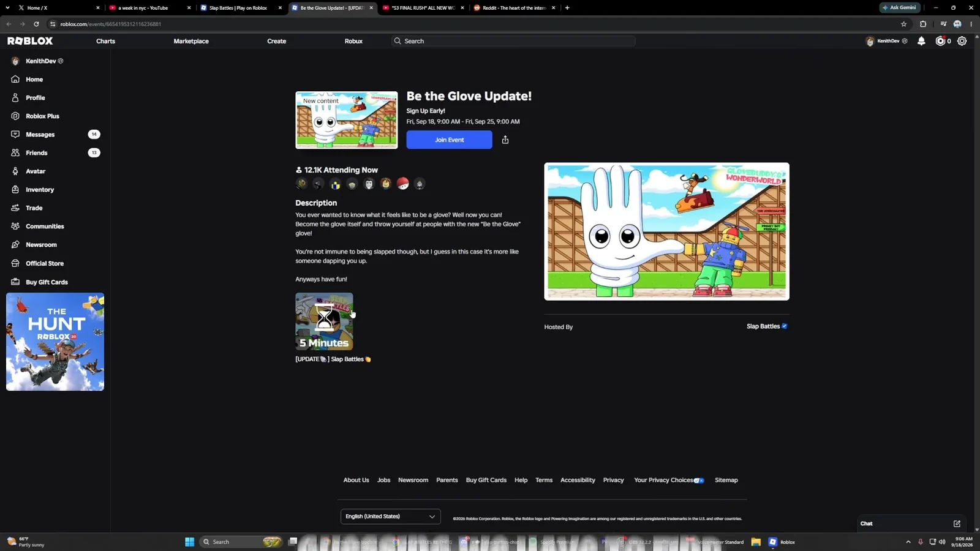Share the event using the share icon
The height and width of the screenshot is (551, 980).
pos(505,140)
